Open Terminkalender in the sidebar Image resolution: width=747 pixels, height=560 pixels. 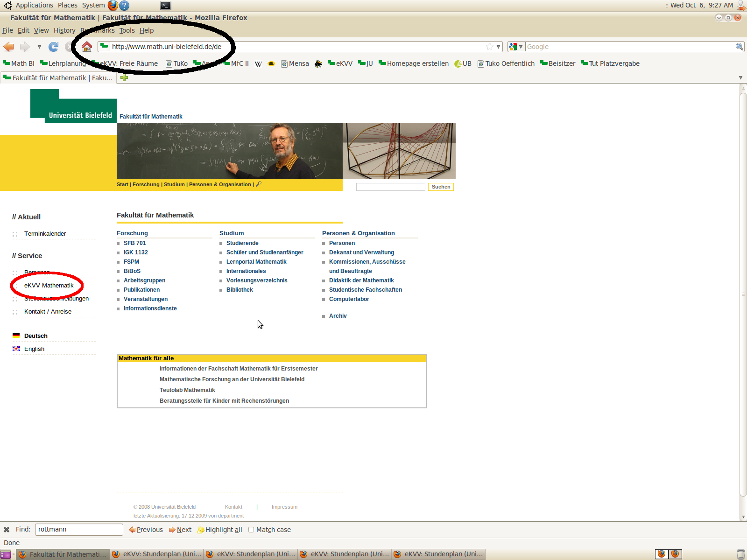[45, 234]
